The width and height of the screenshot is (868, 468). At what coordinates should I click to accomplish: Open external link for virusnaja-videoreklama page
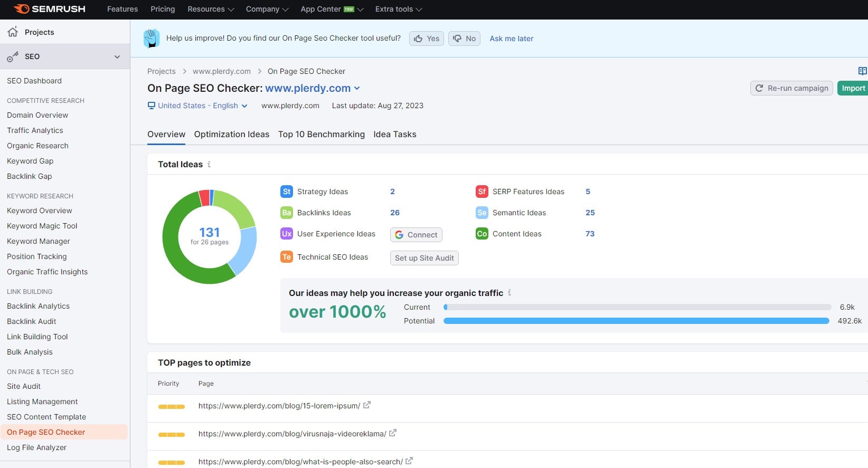click(393, 433)
